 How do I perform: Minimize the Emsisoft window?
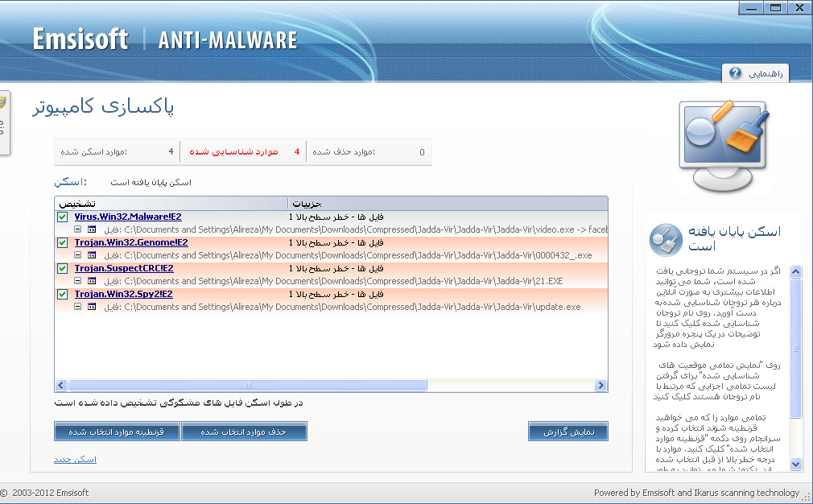(751, 8)
